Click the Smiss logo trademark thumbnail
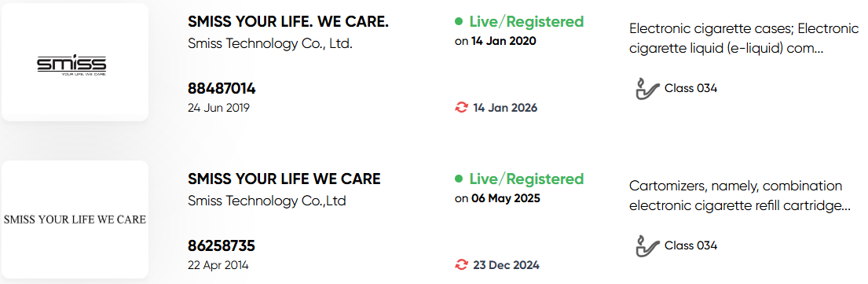Screen dimensions: 868x284 pyautogui.click(x=75, y=62)
